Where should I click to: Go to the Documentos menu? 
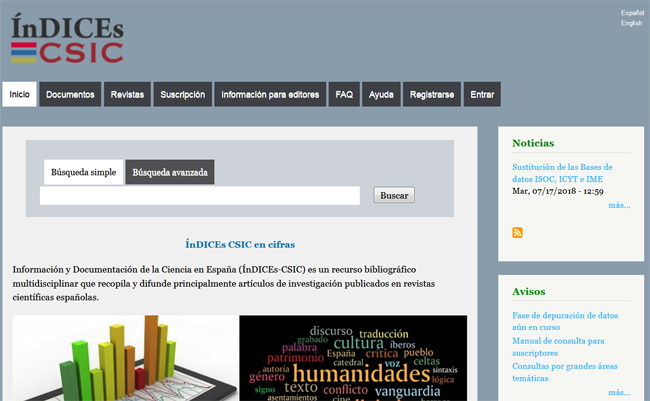[x=70, y=95]
